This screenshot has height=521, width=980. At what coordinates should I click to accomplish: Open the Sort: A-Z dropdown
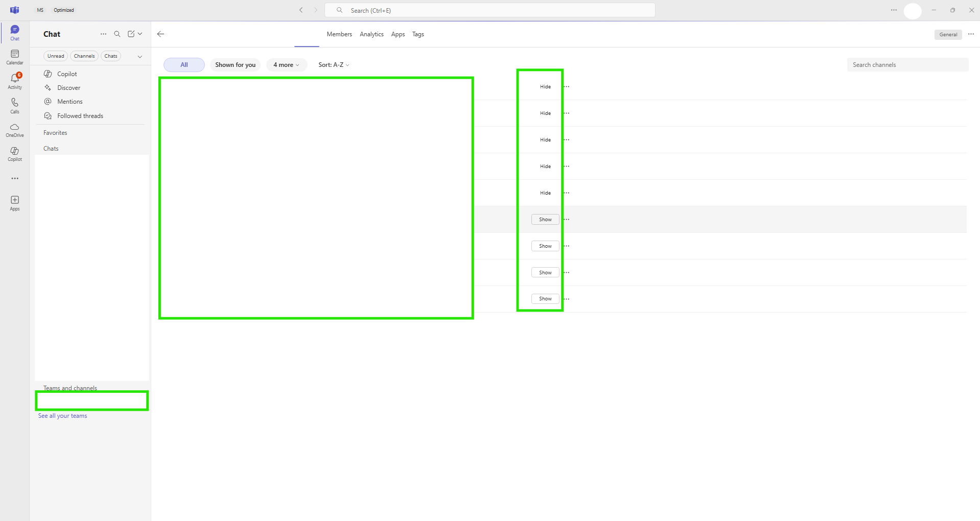334,65
